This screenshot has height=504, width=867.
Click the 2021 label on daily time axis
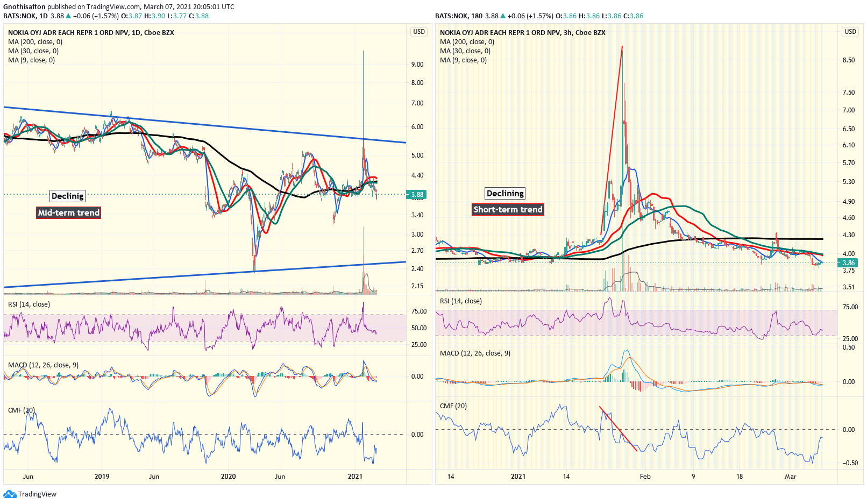click(x=355, y=477)
